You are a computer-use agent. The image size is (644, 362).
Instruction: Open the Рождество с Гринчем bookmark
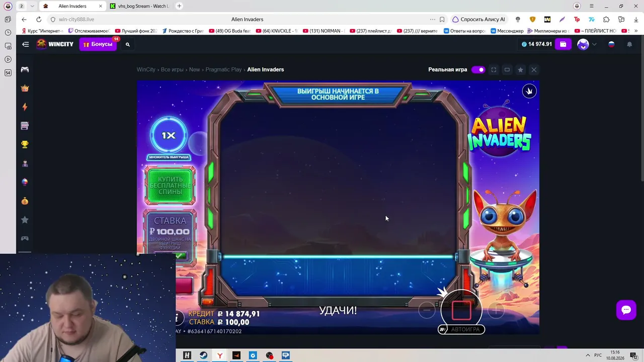[182, 31]
